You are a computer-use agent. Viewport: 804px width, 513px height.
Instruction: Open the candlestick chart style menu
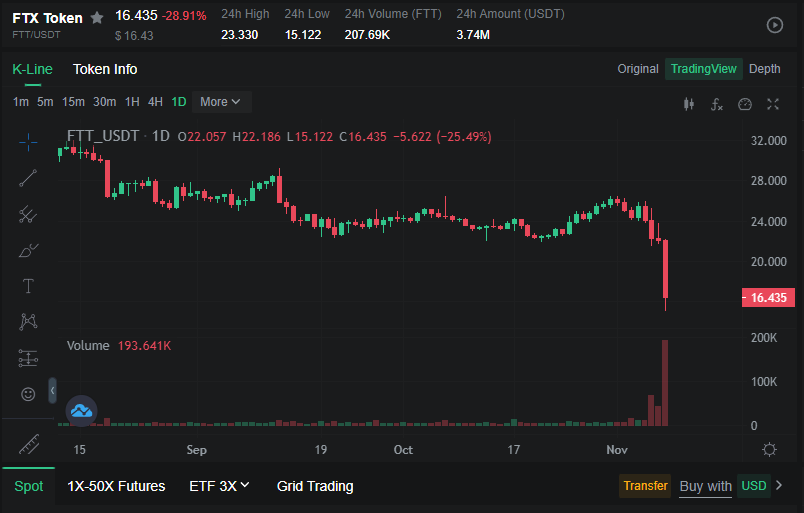pyautogui.click(x=689, y=104)
